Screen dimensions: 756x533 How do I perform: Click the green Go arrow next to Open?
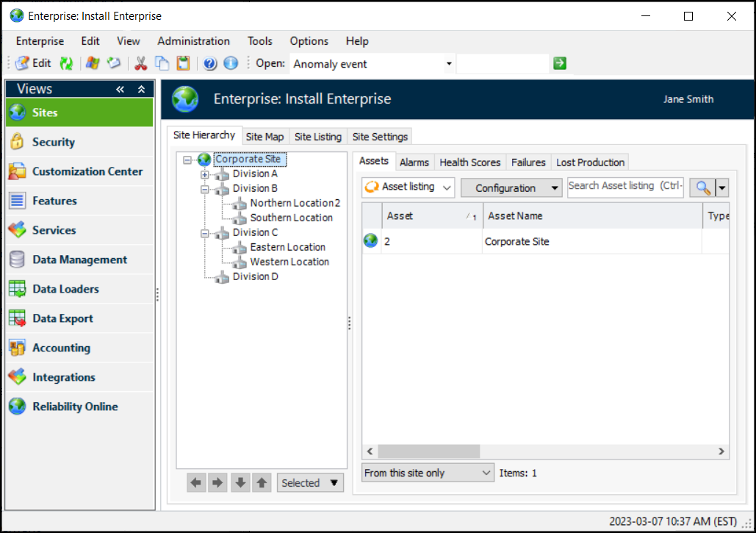pos(560,63)
